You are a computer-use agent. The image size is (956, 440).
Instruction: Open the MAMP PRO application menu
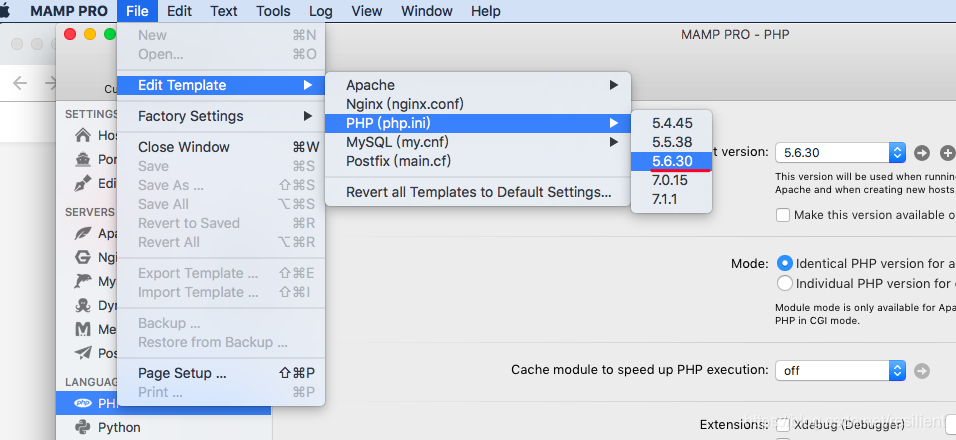point(69,11)
